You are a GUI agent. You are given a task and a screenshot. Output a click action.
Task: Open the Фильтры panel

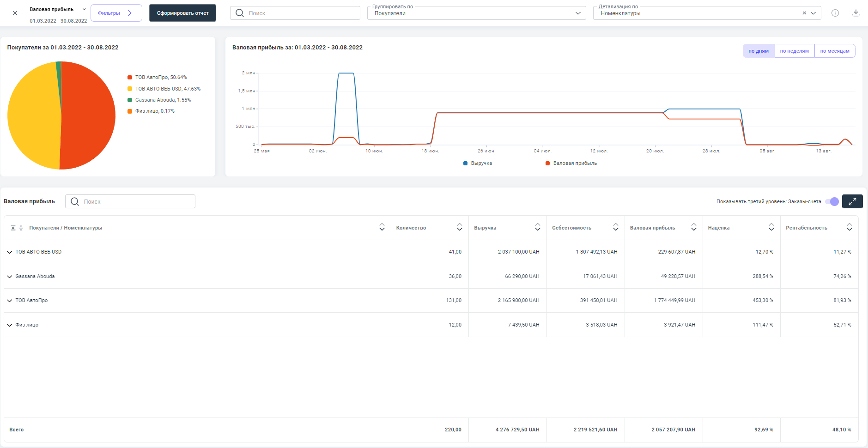116,13
